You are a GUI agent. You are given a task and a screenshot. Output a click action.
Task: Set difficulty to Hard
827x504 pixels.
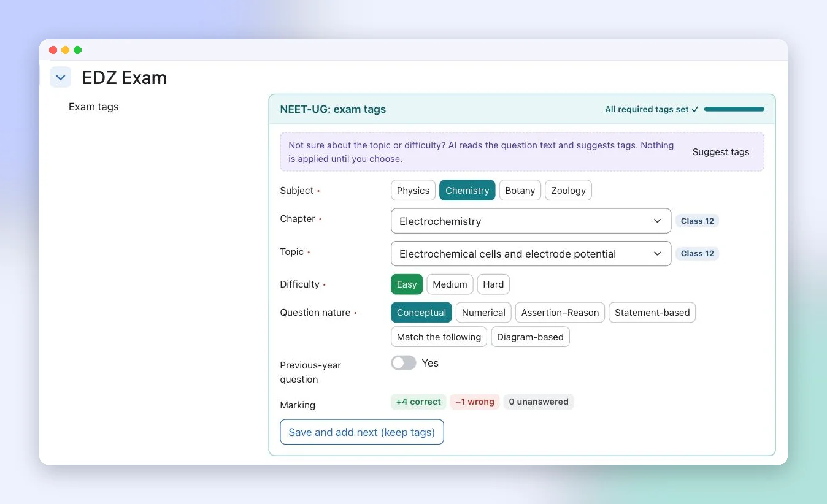[493, 284]
